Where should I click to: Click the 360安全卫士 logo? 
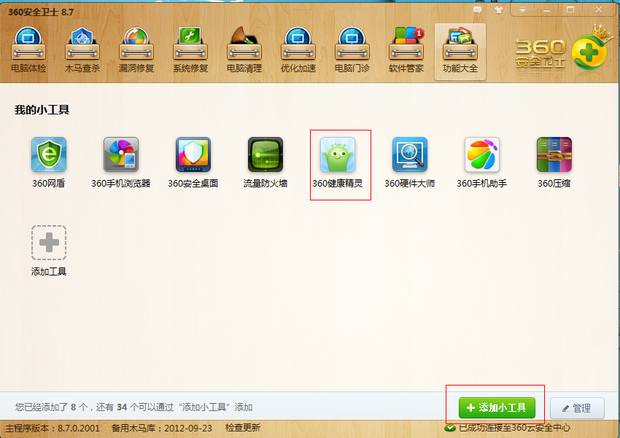[x=565, y=51]
